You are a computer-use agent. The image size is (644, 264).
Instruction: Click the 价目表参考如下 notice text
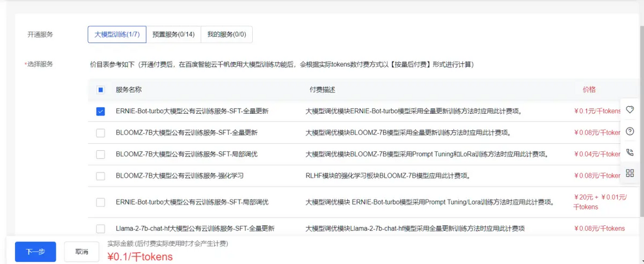click(x=282, y=65)
